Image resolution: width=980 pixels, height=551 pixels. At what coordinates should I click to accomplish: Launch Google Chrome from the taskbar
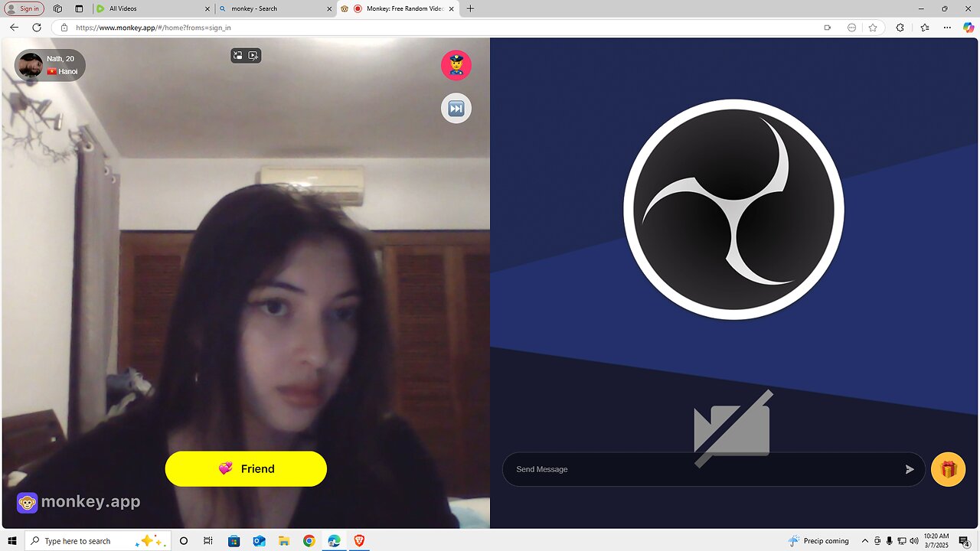[309, 541]
